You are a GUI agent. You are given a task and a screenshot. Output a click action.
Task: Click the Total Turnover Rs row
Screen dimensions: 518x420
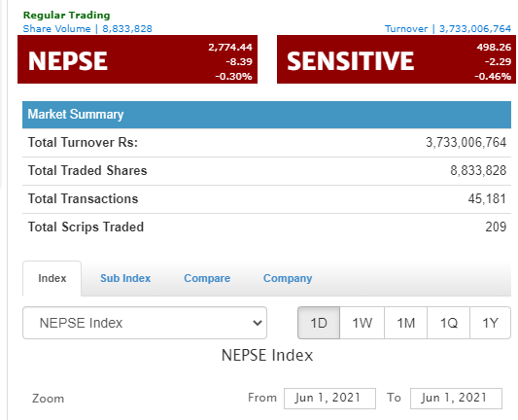(266, 143)
